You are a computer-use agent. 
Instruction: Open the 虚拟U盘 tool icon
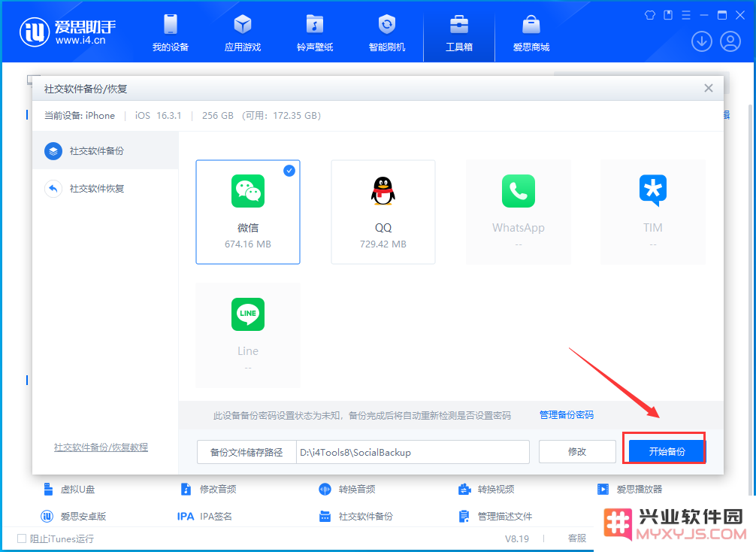(48, 490)
